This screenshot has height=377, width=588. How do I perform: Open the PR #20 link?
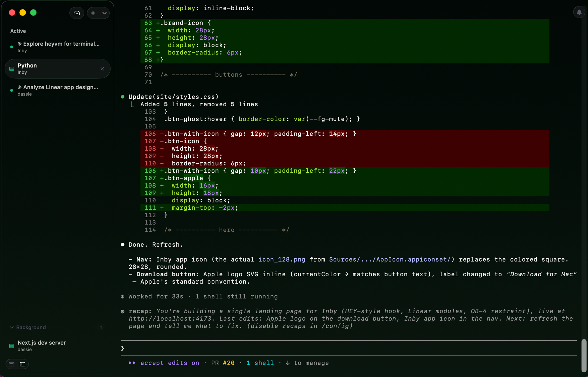223,363
